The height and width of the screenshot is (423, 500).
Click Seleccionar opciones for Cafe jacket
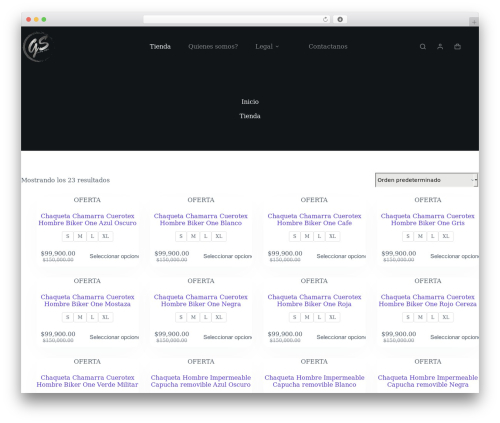341,256
